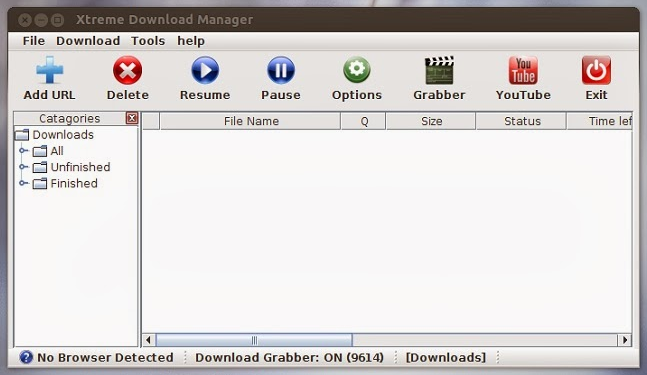Viewport: 647px width, 375px height.
Task: Select the Finished category label
Action: (x=74, y=183)
